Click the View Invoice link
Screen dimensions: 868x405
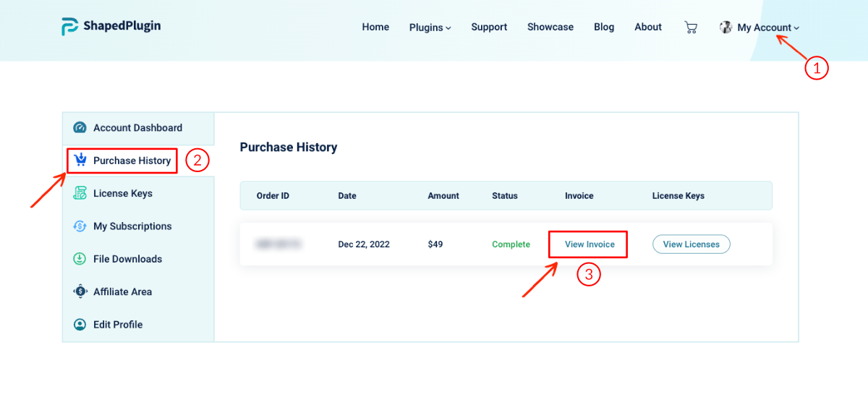[590, 244]
